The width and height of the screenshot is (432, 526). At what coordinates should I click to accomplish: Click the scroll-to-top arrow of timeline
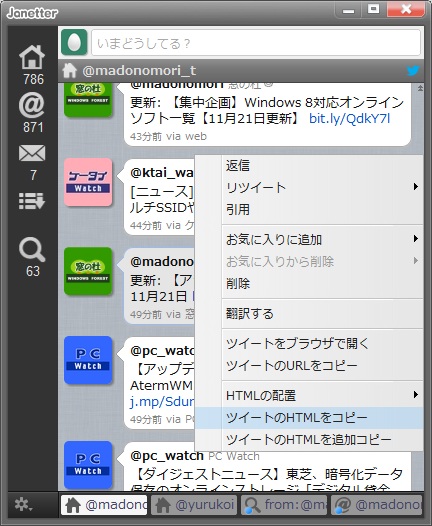coord(420,89)
